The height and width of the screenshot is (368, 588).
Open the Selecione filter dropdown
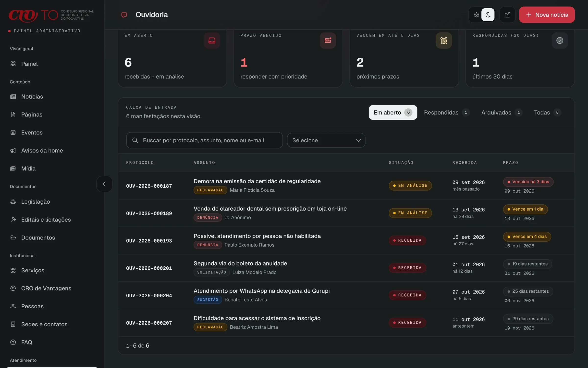tap(326, 140)
